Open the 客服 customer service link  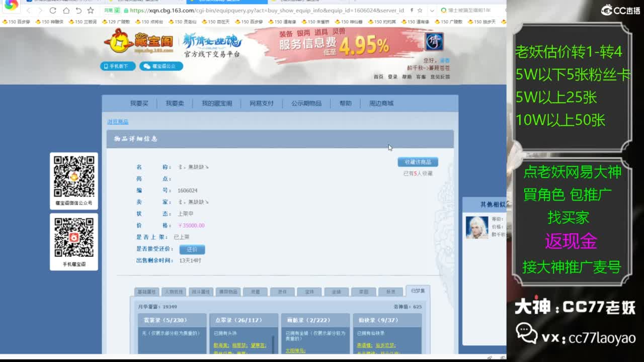[x=421, y=77]
